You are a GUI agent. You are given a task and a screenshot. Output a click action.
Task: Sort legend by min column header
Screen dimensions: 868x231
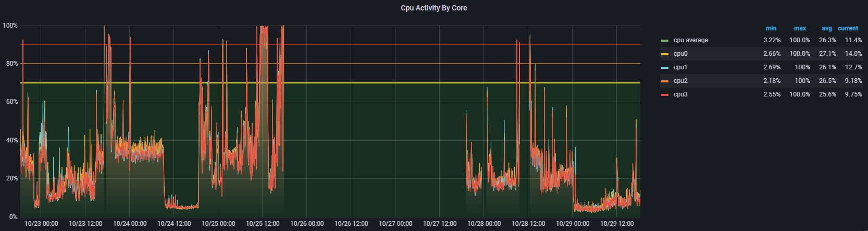tap(771, 28)
